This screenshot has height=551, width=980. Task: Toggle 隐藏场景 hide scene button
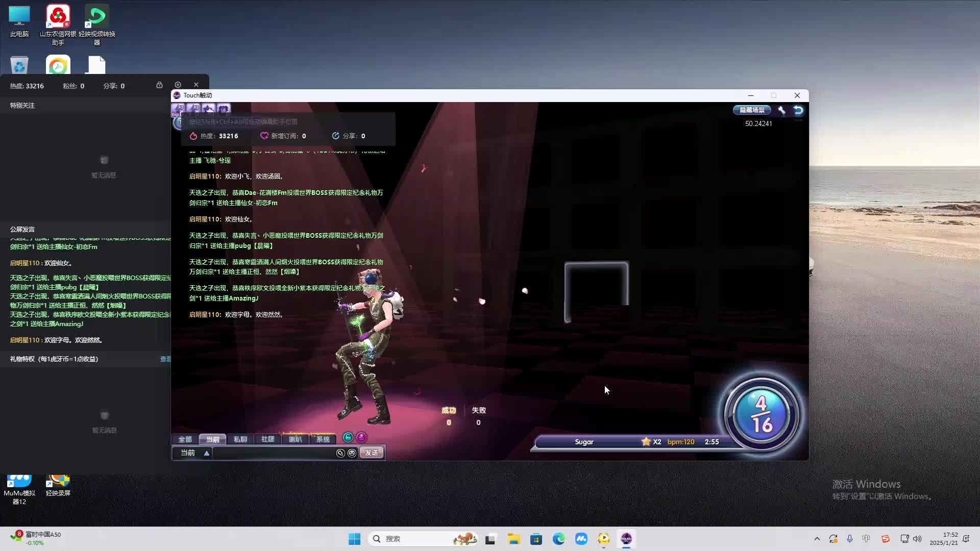click(x=752, y=110)
